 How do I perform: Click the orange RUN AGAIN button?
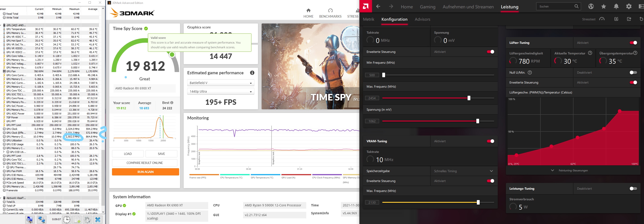[146, 172]
